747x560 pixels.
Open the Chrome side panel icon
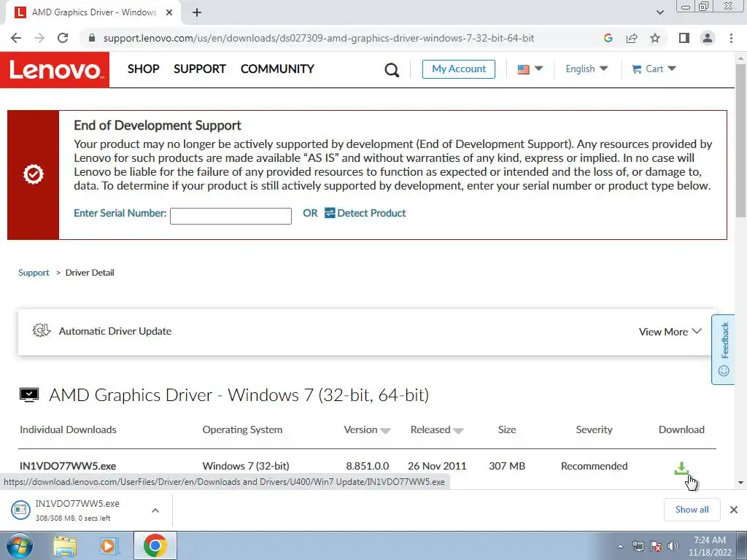coord(684,38)
